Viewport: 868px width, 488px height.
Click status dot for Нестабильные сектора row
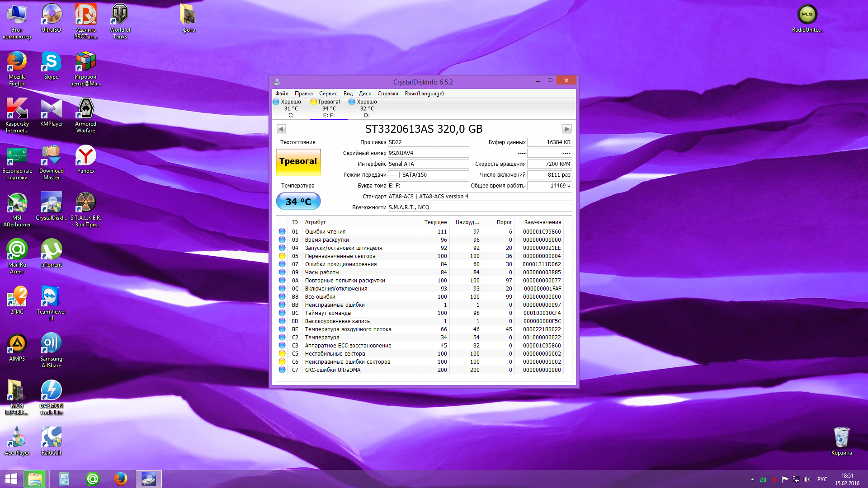[x=282, y=354]
